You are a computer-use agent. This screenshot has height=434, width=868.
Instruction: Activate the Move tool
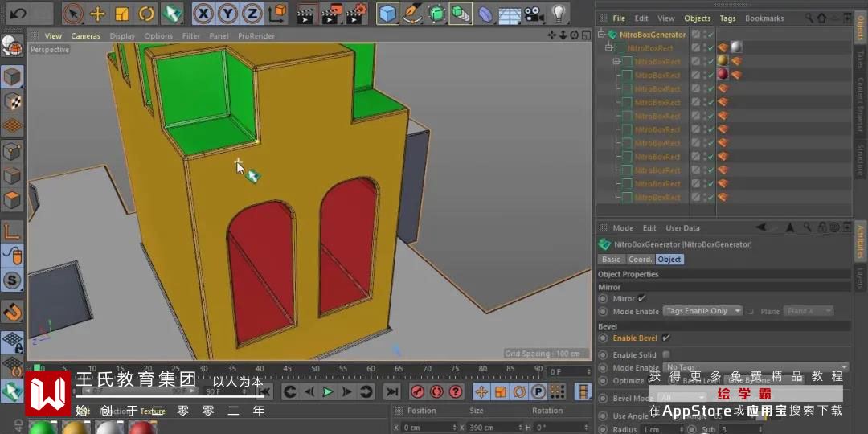coord(97,14)
